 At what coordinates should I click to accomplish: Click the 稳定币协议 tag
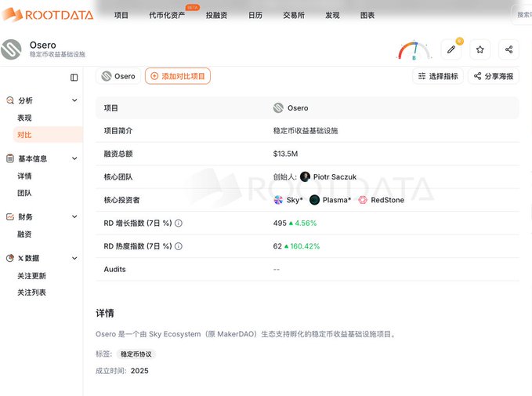(136, 354)
